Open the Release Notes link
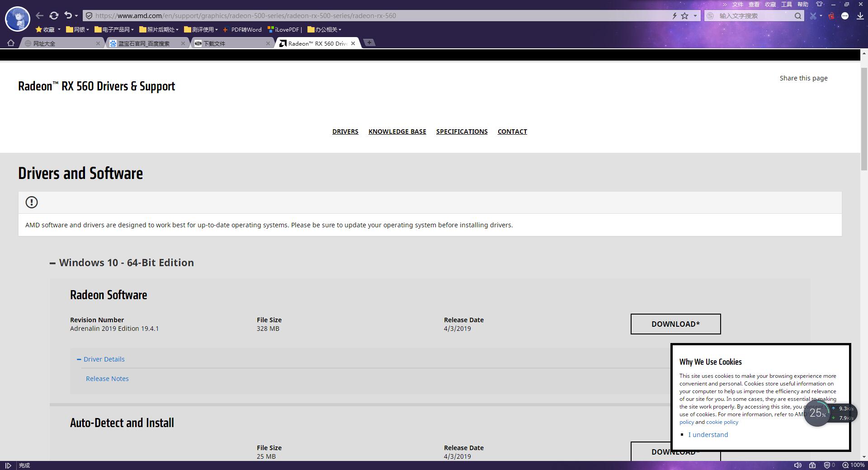This screenshot has height=470, width=868. [107, 379]
